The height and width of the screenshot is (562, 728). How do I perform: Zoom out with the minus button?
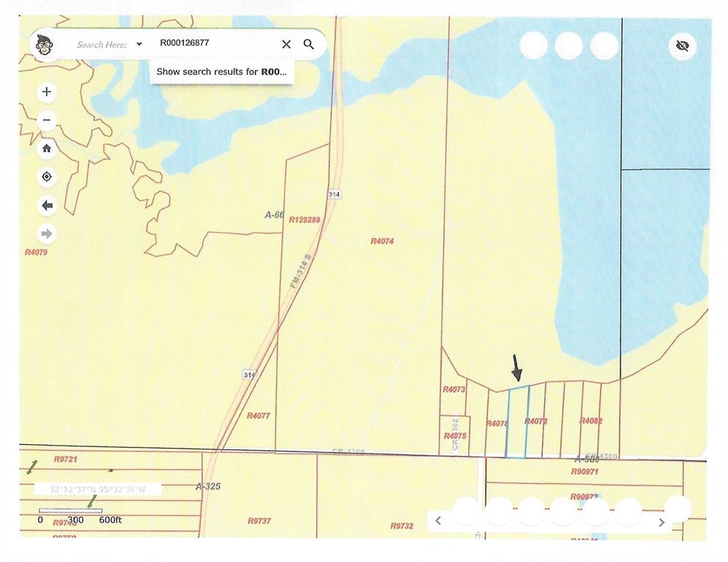pos(47,121)
